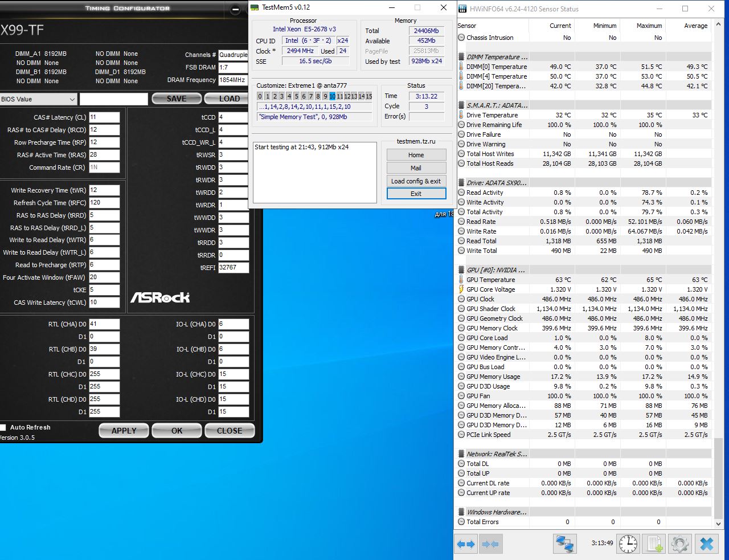729x560 pixels.
Task: Open the remote network monitors icon in HWiNFO
Action: tap(565, 543)
